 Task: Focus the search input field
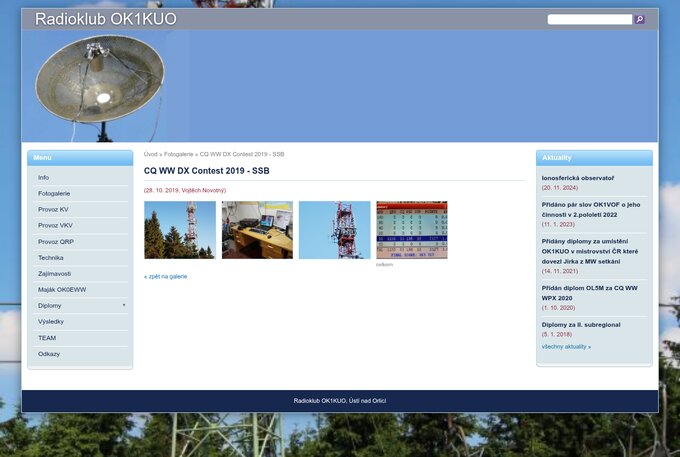tap(590, 19)
